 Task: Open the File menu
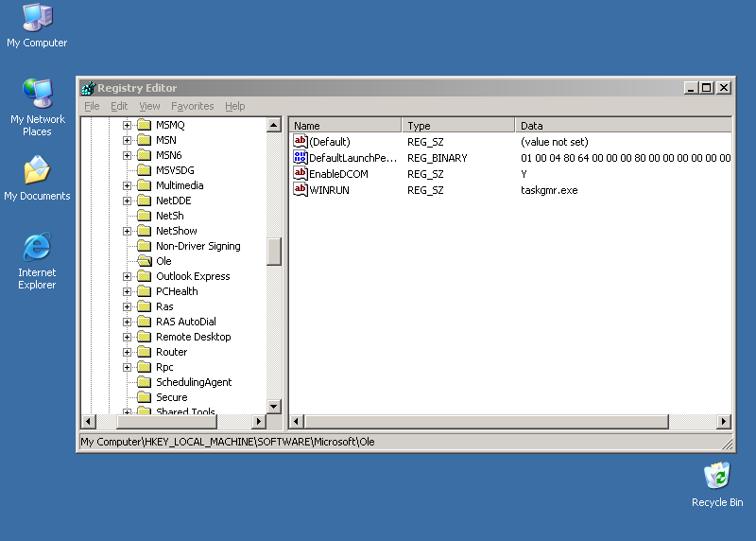(x=92, y=106)
